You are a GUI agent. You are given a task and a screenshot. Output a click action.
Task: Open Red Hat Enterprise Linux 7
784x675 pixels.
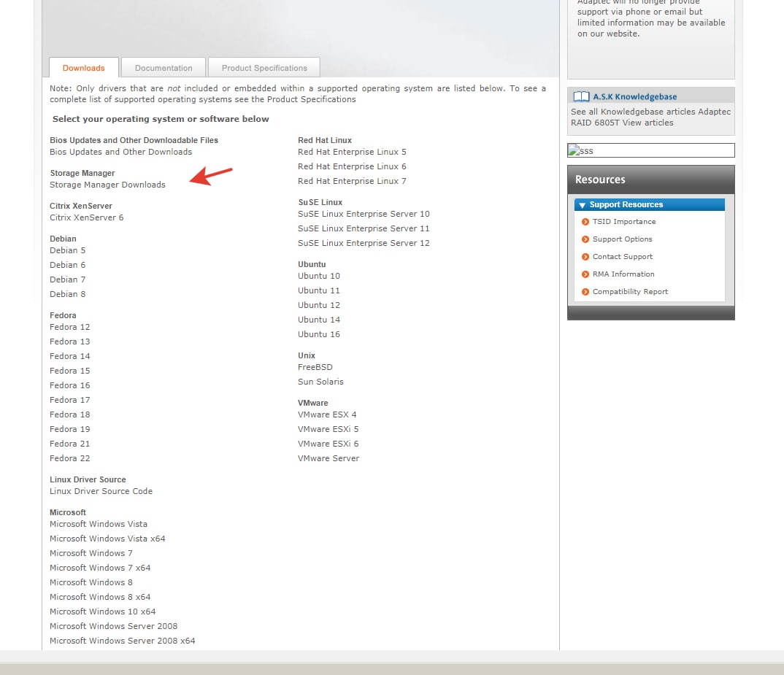[x=352, y=180]
